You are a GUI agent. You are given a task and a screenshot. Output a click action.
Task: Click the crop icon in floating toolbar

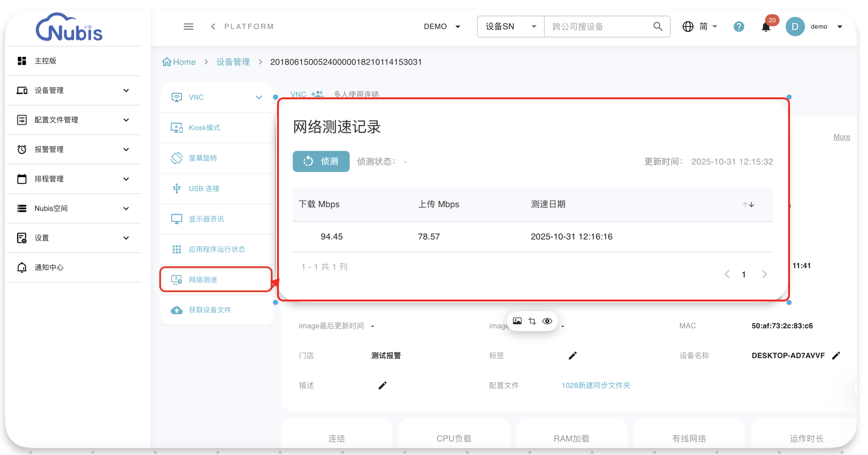[532, 321]
